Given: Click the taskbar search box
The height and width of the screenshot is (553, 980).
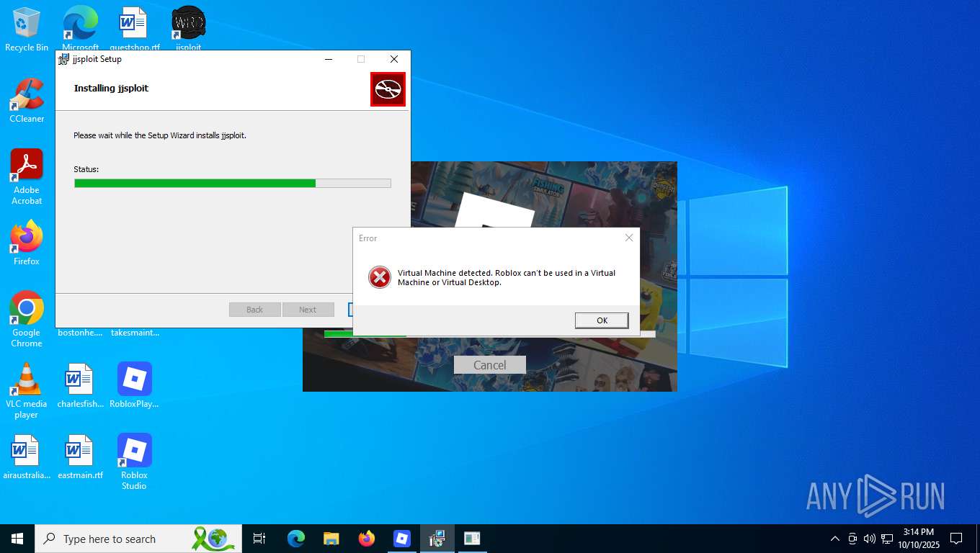Looking at the screenshot, I should [x=138, y=539].
